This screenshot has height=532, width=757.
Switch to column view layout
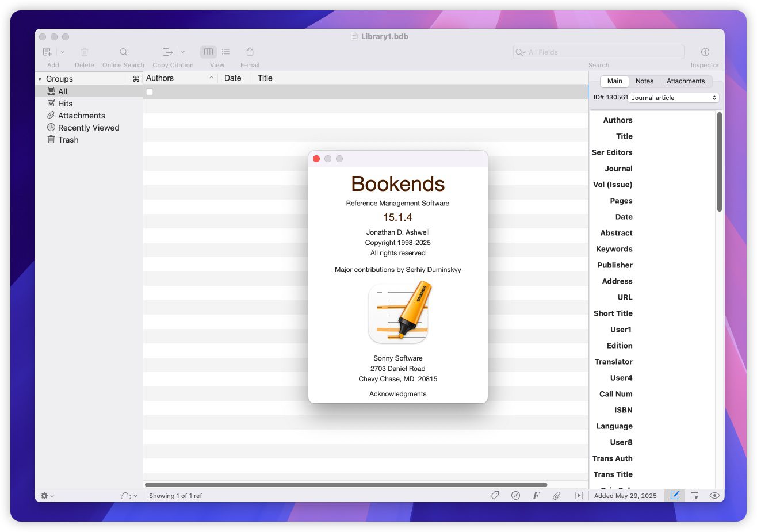pyautogui.click(x=208, y=52)
